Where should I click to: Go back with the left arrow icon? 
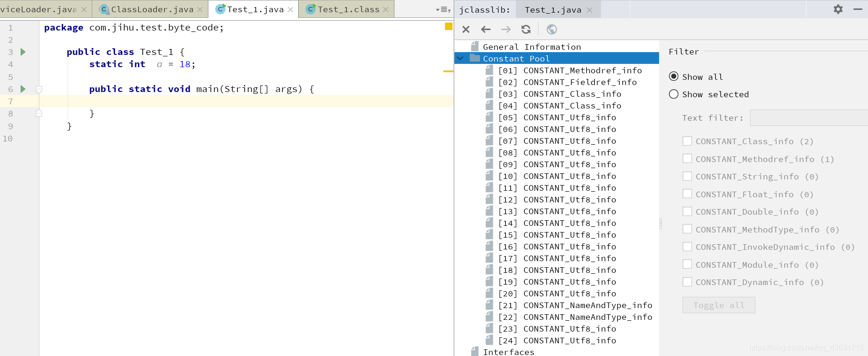pyautogui.click(x=486, y=30)
